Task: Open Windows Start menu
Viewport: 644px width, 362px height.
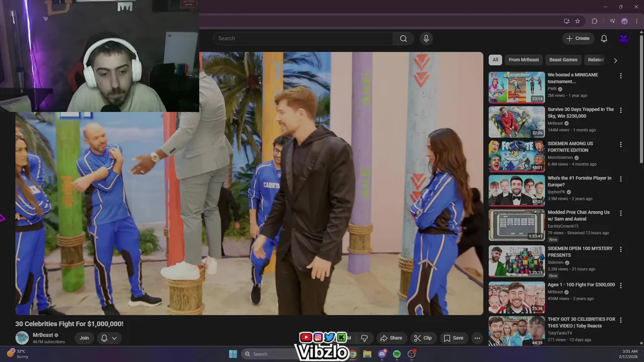Action: (x=233, y=354)
